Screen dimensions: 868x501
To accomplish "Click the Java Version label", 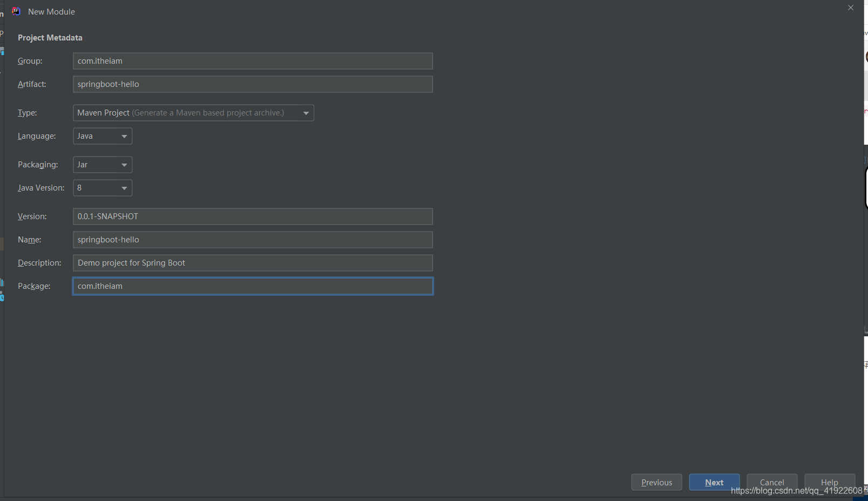I will pos(41,188).
